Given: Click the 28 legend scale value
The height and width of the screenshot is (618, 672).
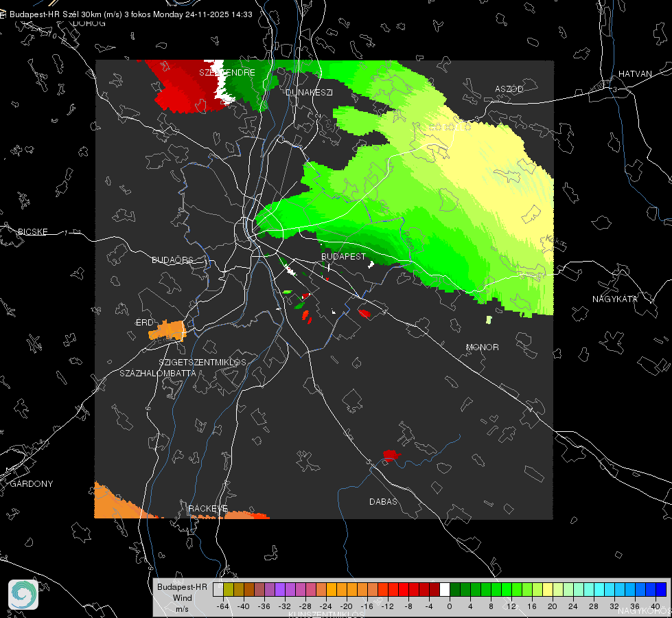Looking at the screenshot, I should coord(593,606).
